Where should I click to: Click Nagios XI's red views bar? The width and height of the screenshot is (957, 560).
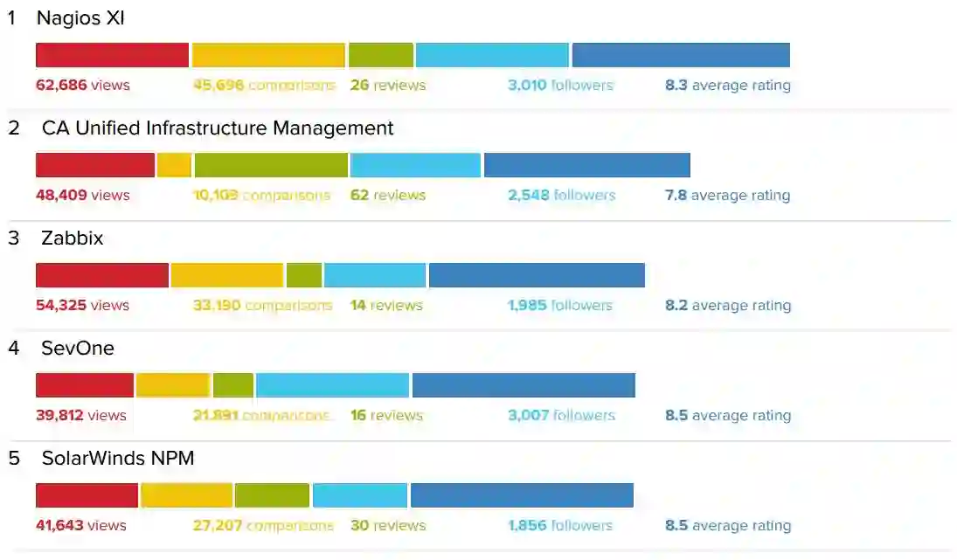(112, 55)
